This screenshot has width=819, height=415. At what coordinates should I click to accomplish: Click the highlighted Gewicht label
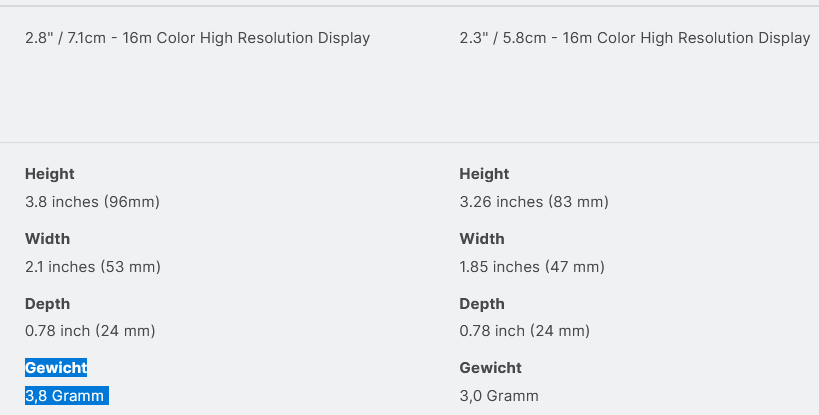coord(56,368)
